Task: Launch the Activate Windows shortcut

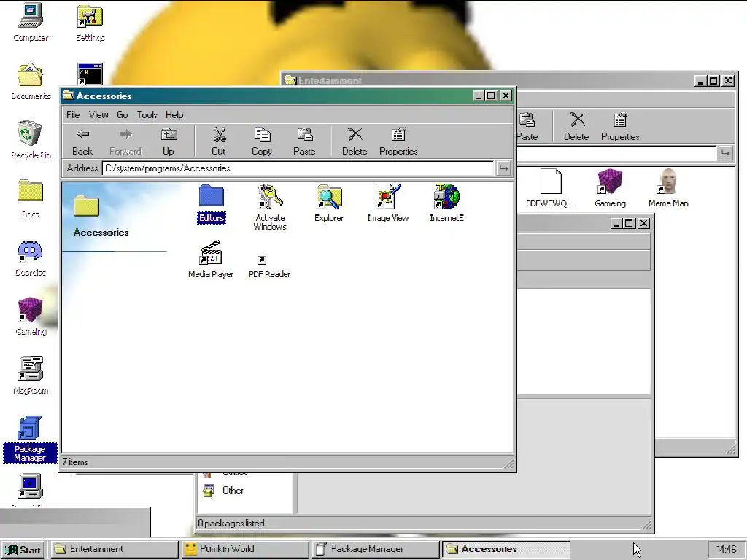Action: [x=270, y=208]
